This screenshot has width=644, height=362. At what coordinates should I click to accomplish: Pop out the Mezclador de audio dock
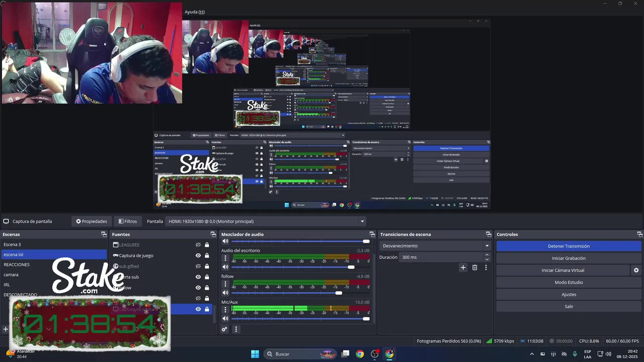click(x=372, y=234)
